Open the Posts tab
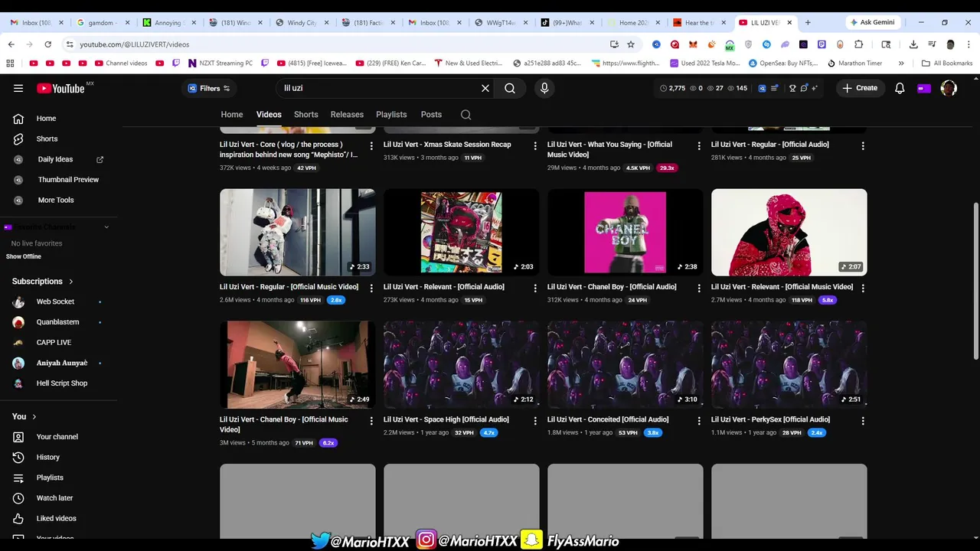980x551 pixels. [431, 115]
